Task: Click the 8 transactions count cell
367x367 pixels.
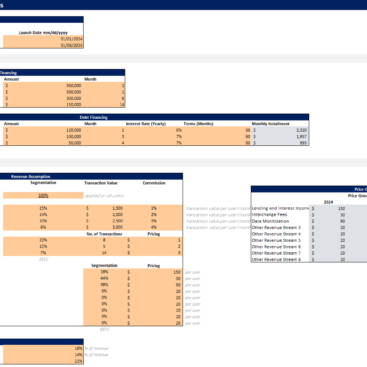Action: click(104, 240)
